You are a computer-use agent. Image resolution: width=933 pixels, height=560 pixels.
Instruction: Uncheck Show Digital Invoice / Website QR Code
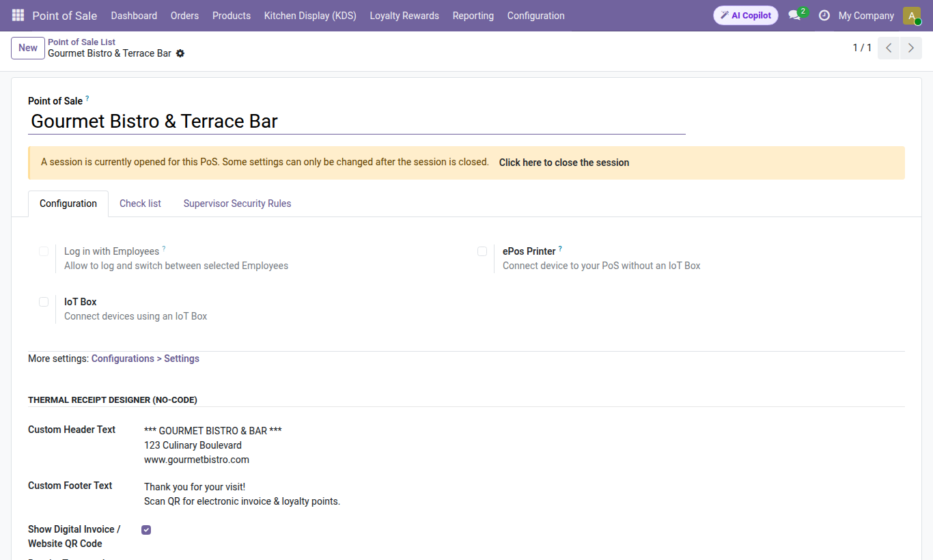coord(146,530)
